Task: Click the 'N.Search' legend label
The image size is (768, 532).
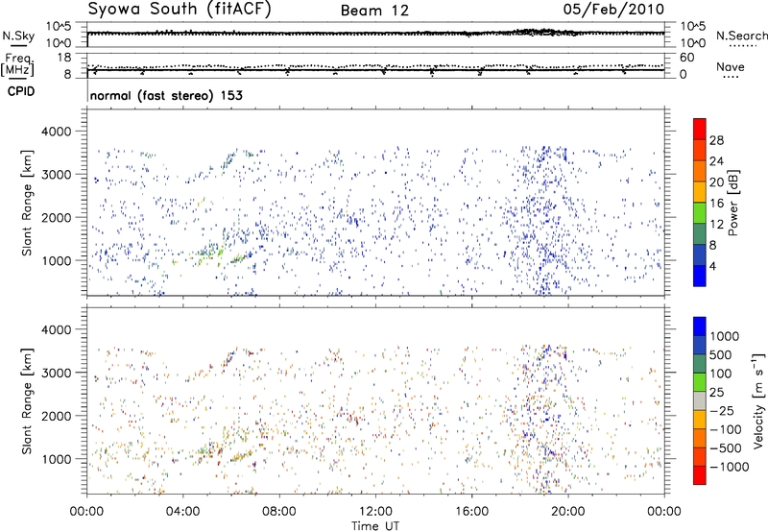Action: [741, 36]
